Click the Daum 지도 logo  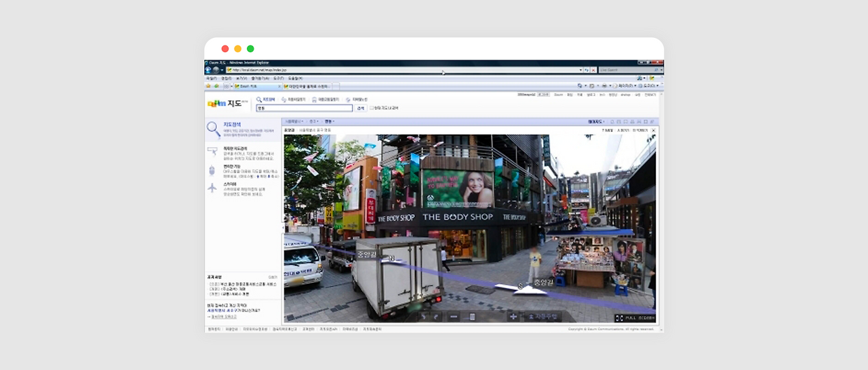pyautogui.click(x=229, y=103)
